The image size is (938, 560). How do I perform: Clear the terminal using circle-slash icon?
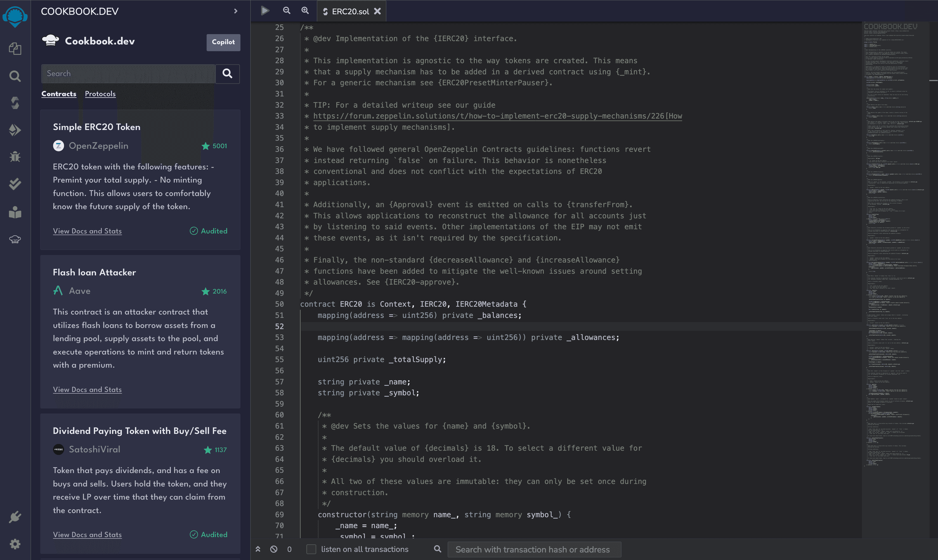(274, 549)
